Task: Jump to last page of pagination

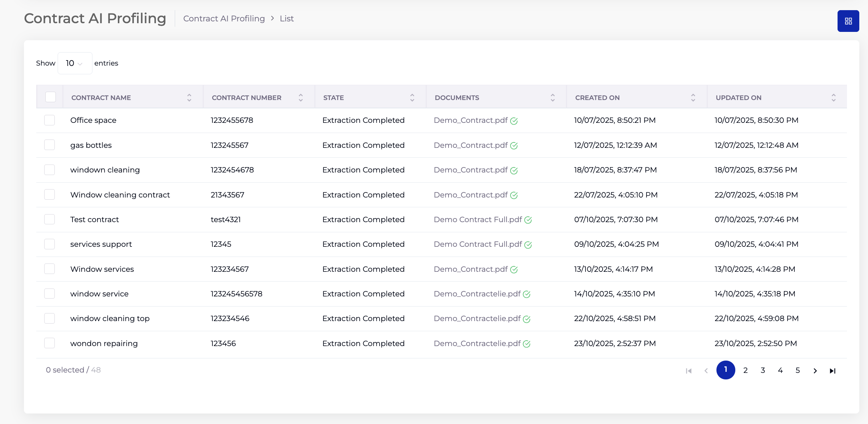Action: click(x=832, y=370)
